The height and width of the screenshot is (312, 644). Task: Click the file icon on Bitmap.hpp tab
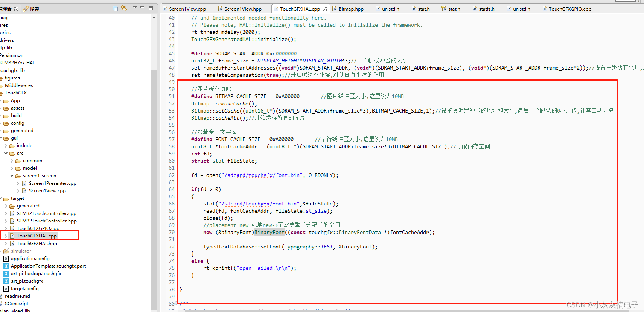click(x=334, y=9)
